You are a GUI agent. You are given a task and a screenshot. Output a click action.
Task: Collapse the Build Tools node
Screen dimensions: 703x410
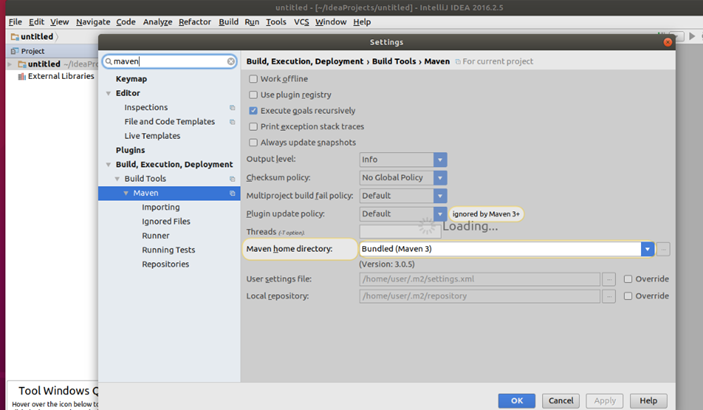tap(117, 179)
